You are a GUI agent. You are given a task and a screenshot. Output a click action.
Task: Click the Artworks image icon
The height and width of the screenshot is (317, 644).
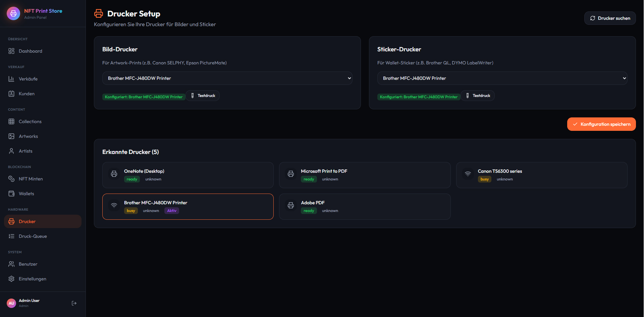(x=11, y=136)
